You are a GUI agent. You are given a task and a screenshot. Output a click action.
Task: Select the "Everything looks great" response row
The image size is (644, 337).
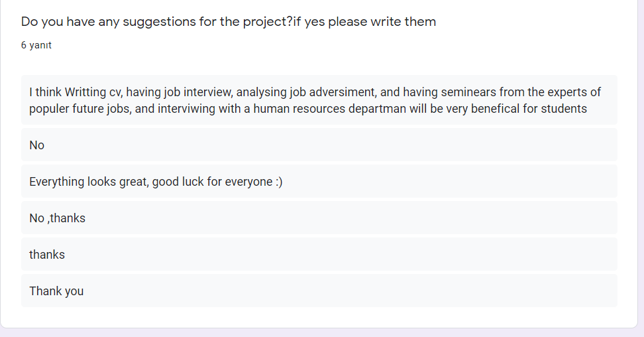(319, 182)
